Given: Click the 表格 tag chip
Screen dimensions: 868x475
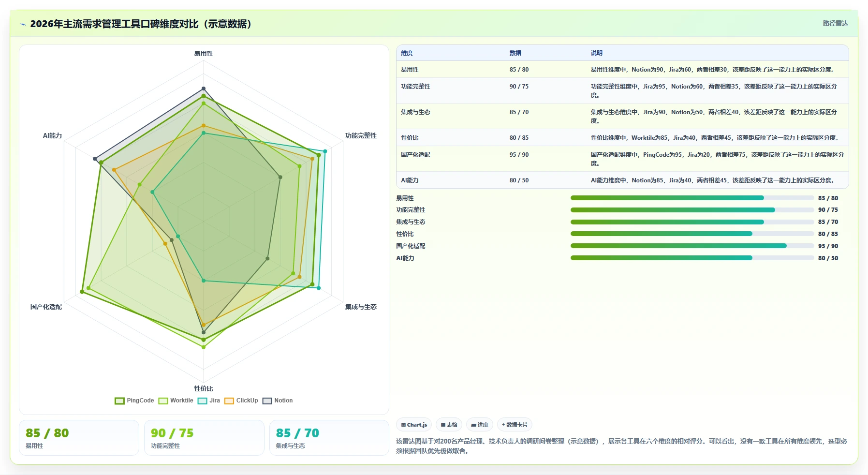Looking at the screenshot, I should tap(449, 425).
